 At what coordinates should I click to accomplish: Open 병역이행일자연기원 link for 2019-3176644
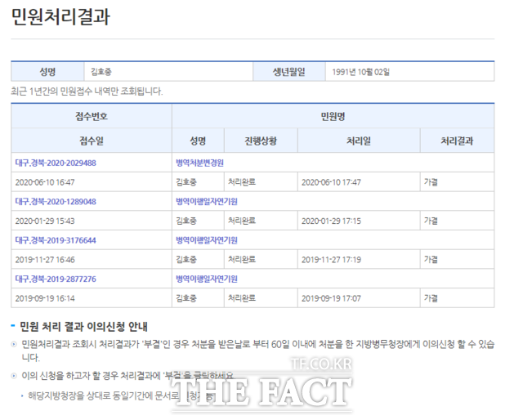[x=207, y=240]
